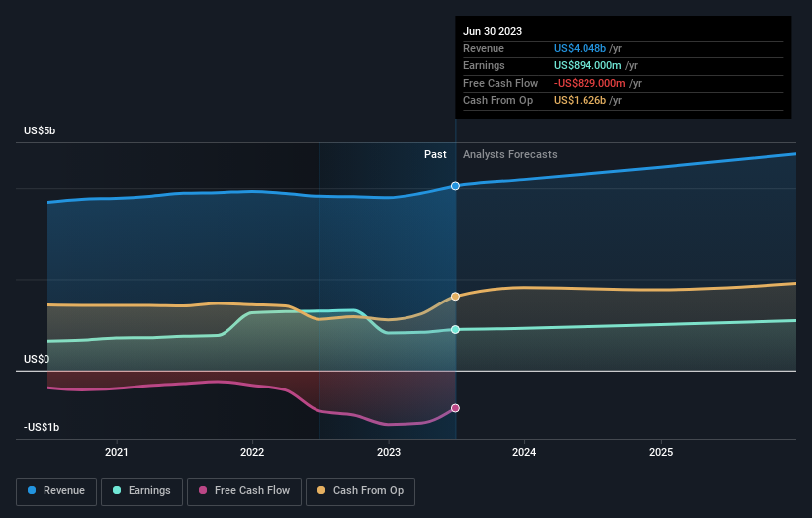Select the Revenue data point marker on chart

[x=455, y=186]
